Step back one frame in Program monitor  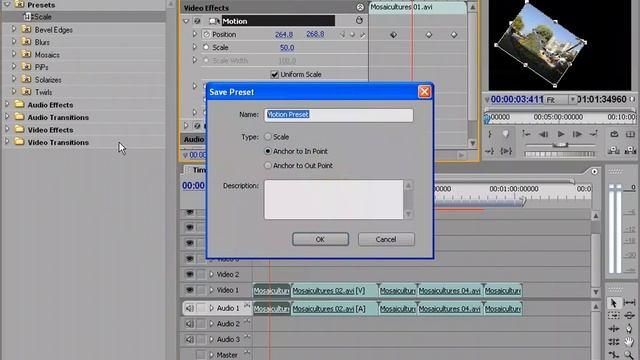point(543,134)
